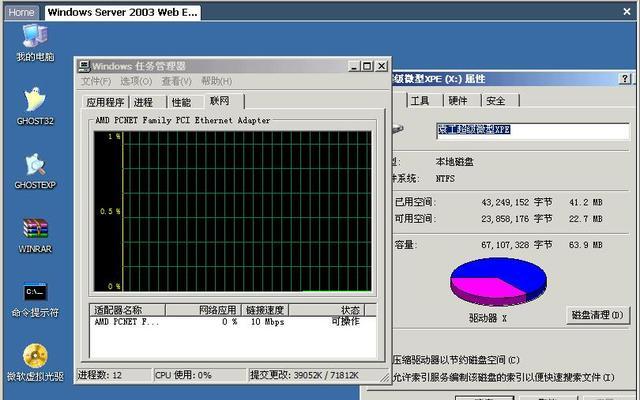This screenshot has height=400, width=640.
Task: Switch to the 硬件 tab in properties
Action: pos(462,101)
